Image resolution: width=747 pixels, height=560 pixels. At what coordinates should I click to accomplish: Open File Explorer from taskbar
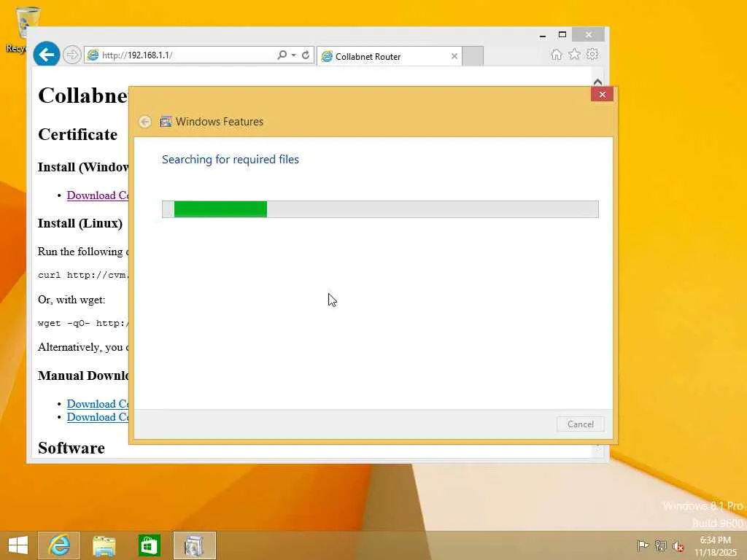click(x=104, y=545)
